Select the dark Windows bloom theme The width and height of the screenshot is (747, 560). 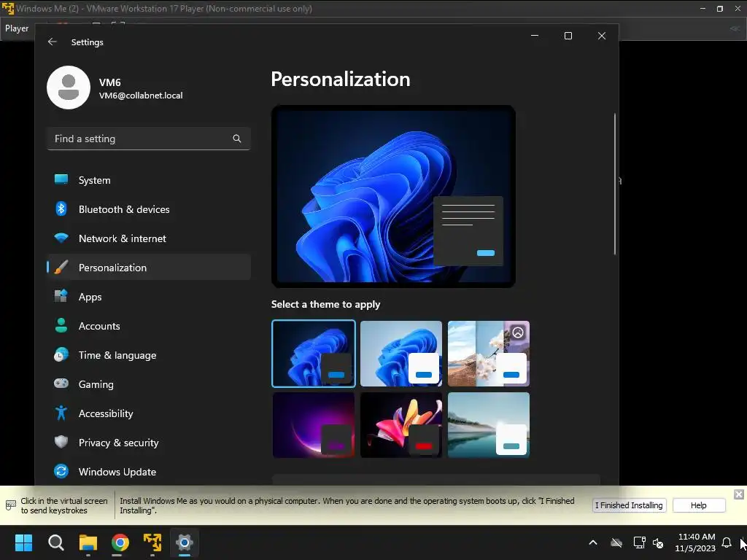[x=314, y=354]
